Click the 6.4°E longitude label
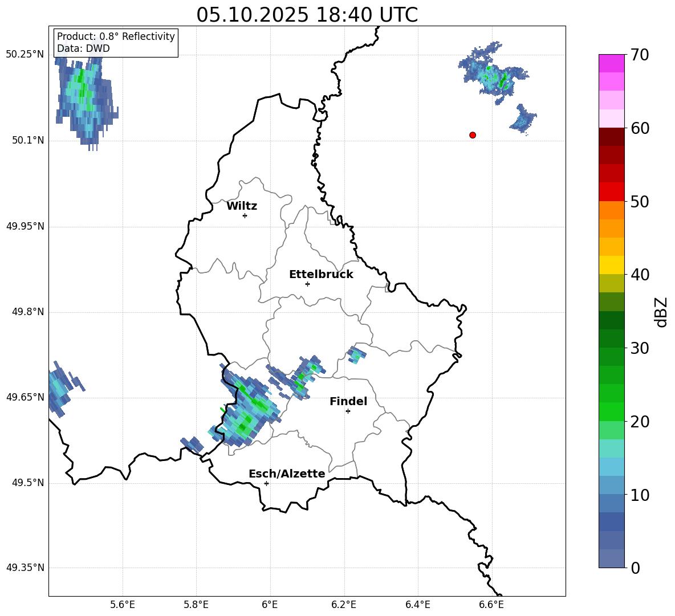The image size is (675, 616). click(417, 605)
